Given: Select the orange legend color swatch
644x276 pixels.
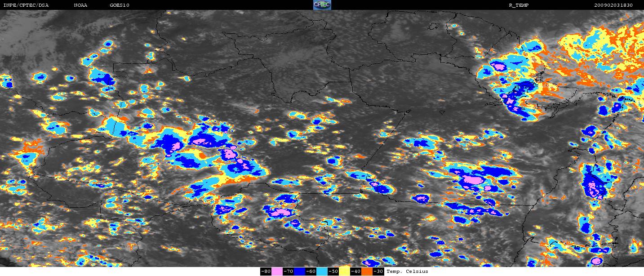Looking at the screenshot, I should (x=367, y=271).
